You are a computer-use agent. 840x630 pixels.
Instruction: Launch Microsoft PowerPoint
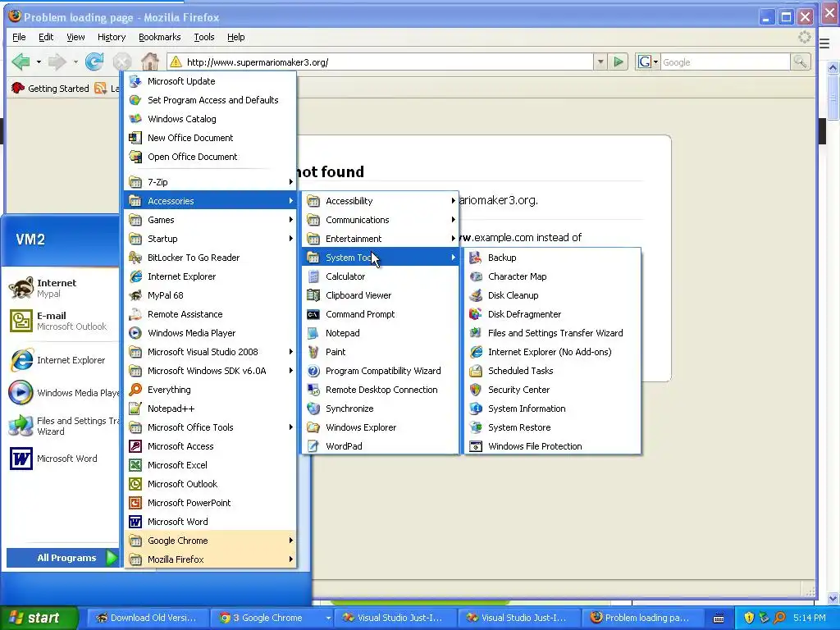(x=210, y=503)
